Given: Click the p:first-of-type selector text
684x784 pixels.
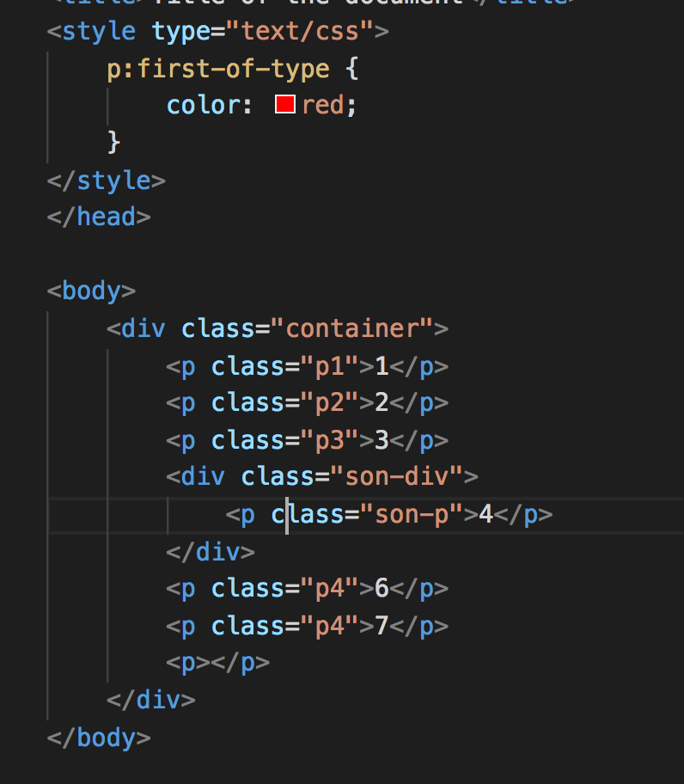Looking at the screenshot, I should (x=217, y=69).
